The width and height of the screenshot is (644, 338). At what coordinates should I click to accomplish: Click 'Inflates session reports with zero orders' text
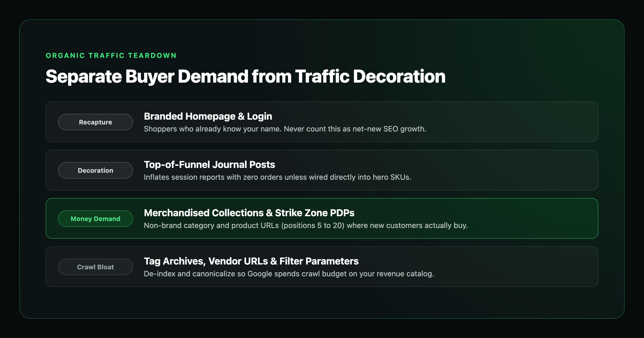(x=277, y=177)
